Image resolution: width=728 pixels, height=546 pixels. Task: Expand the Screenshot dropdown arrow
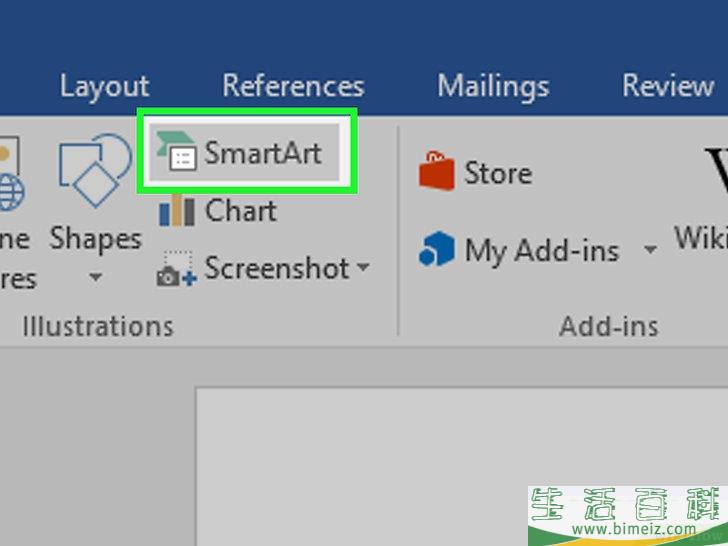click(x=363, y=267)
